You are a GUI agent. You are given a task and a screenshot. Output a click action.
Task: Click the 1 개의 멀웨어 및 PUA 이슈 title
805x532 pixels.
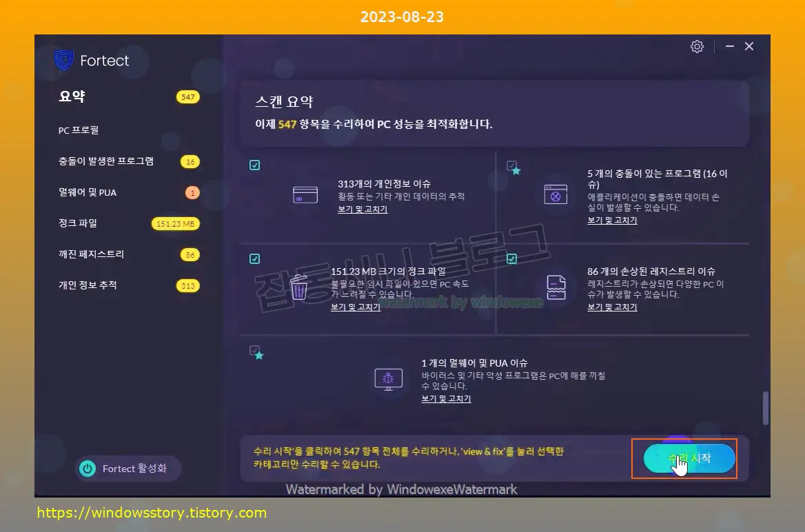point(474,363)
